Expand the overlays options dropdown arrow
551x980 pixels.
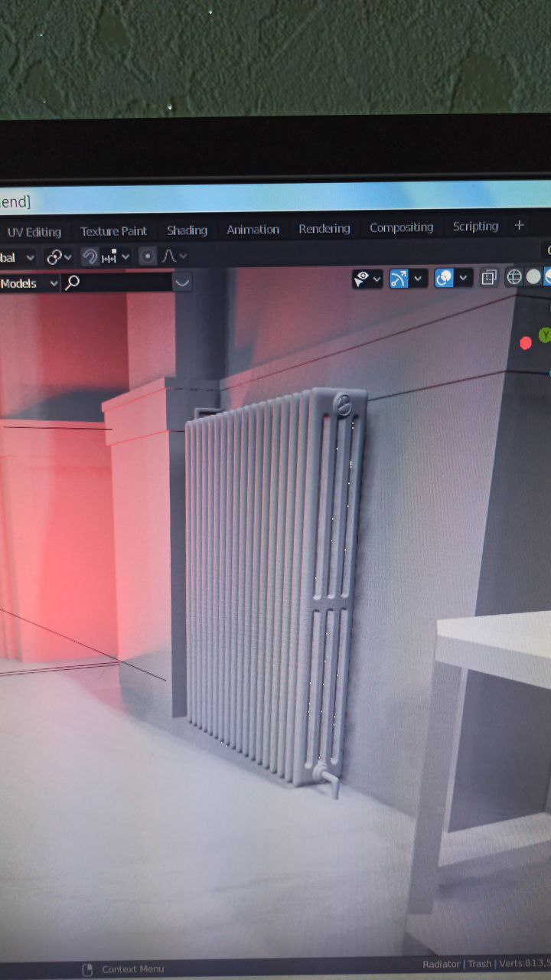tap(464, 277)
